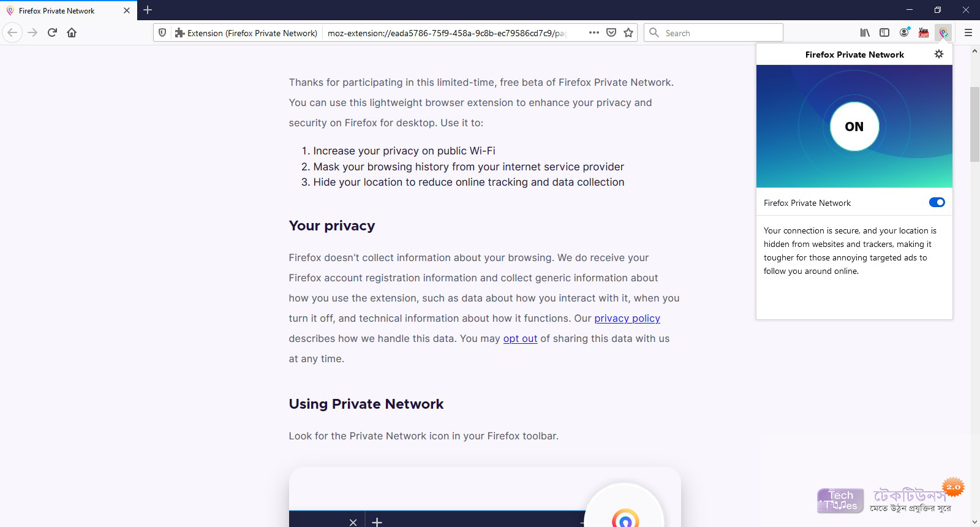
Task: Open a new tab
Action: click(148, 10)
